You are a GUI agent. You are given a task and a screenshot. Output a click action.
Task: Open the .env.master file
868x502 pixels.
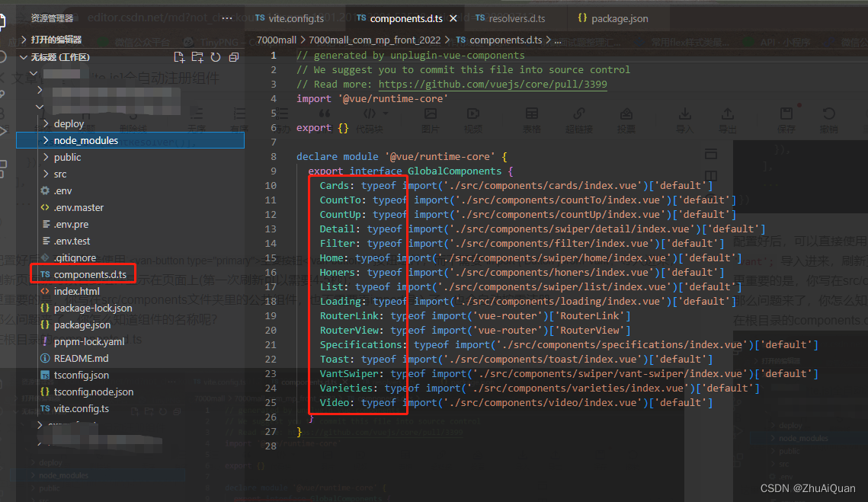tap(78, 207)
